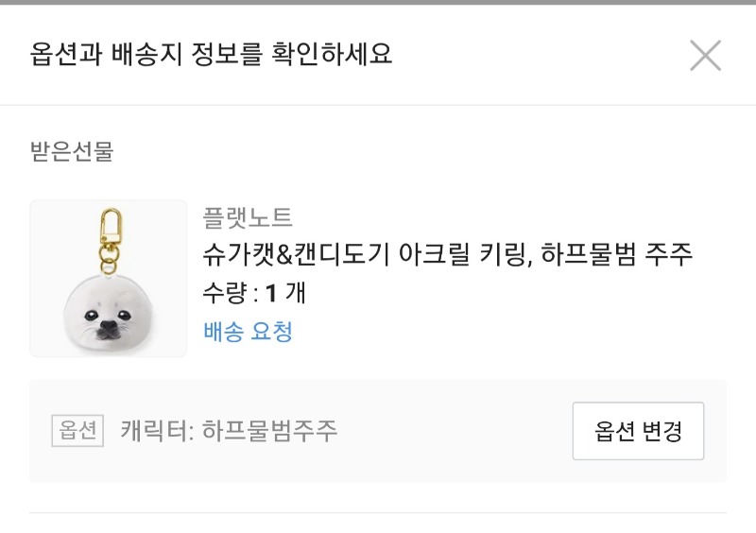Click the bold quantity number 1
The height and width of the screenshot is (533, 756).
pos(270,293)
